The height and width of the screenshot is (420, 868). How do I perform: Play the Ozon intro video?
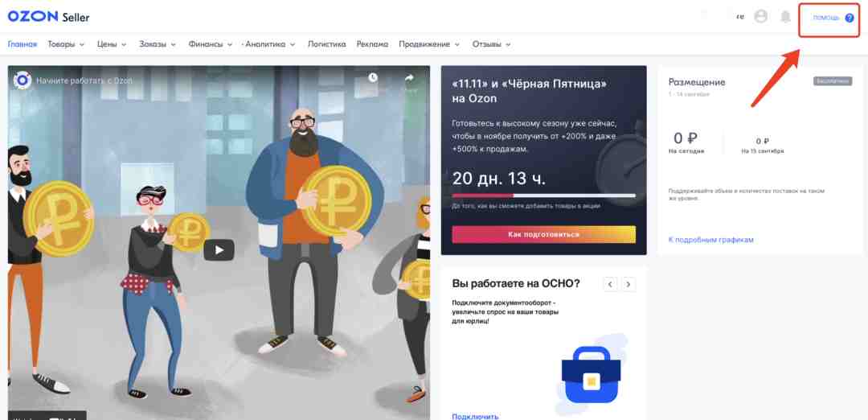pos(219,250)
